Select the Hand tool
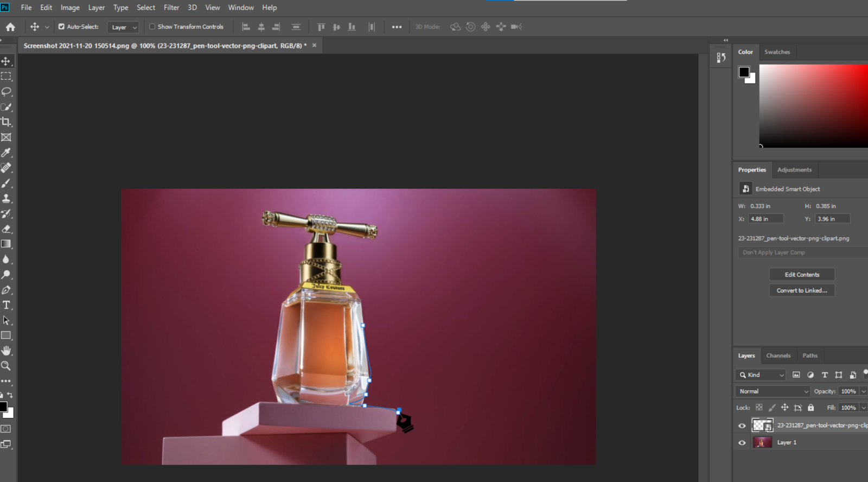 click(x=7, y=351)
